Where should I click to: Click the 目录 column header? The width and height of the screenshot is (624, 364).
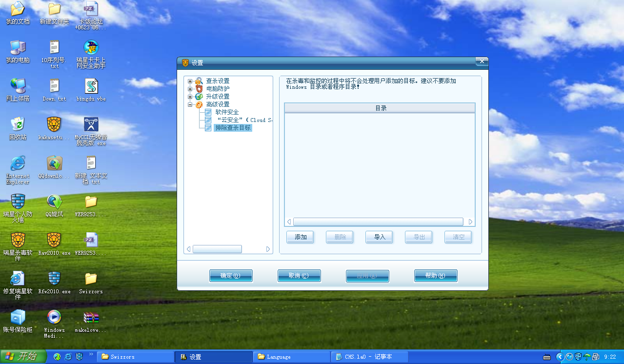coord(380,108)
